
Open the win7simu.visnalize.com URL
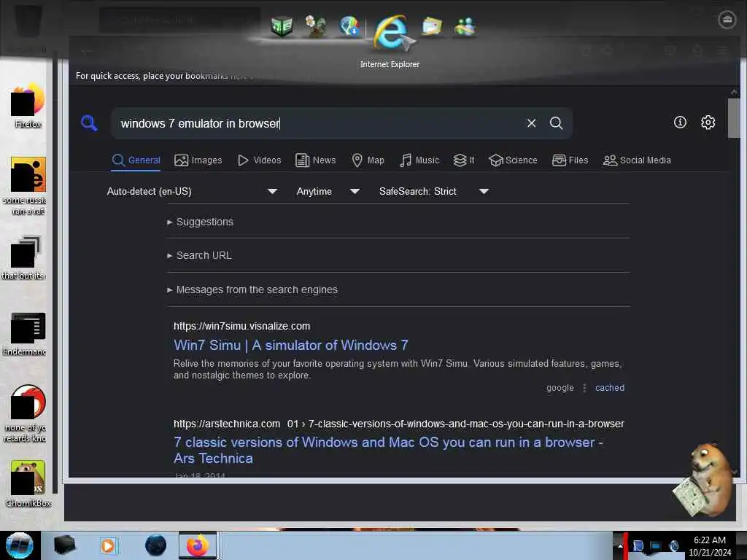(241, 326)
